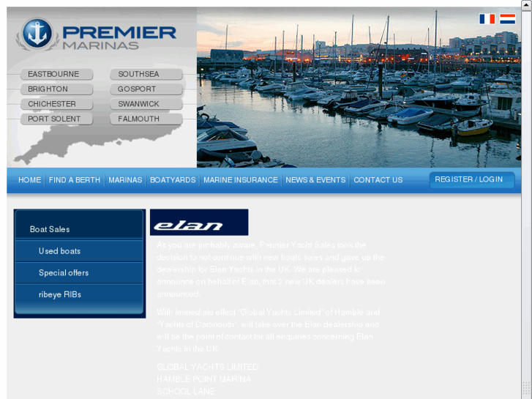Click the Register / Login button

pos(472,179)
